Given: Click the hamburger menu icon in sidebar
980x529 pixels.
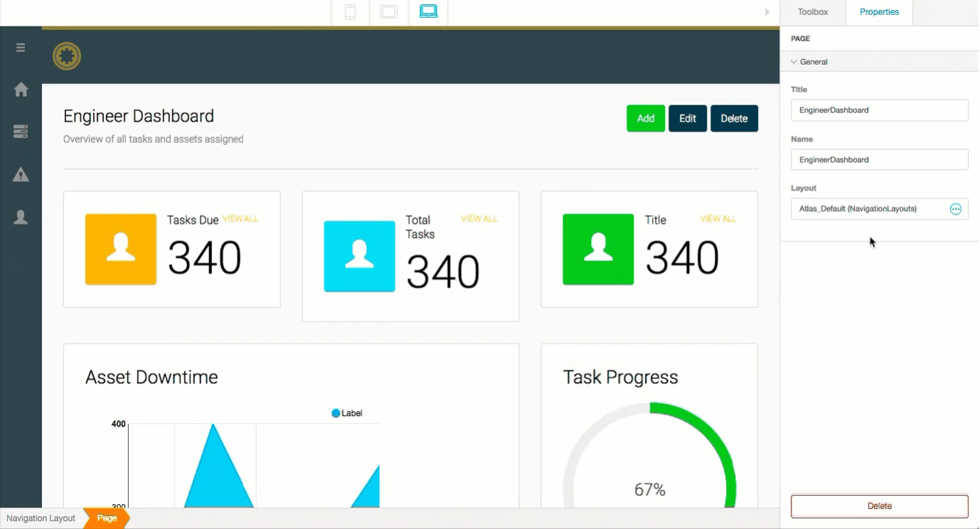Looking at the screenshot, I should (21, 48).
